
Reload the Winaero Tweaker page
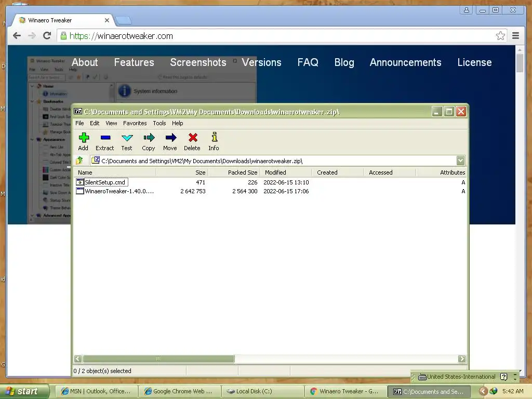(x=47, y=36)
